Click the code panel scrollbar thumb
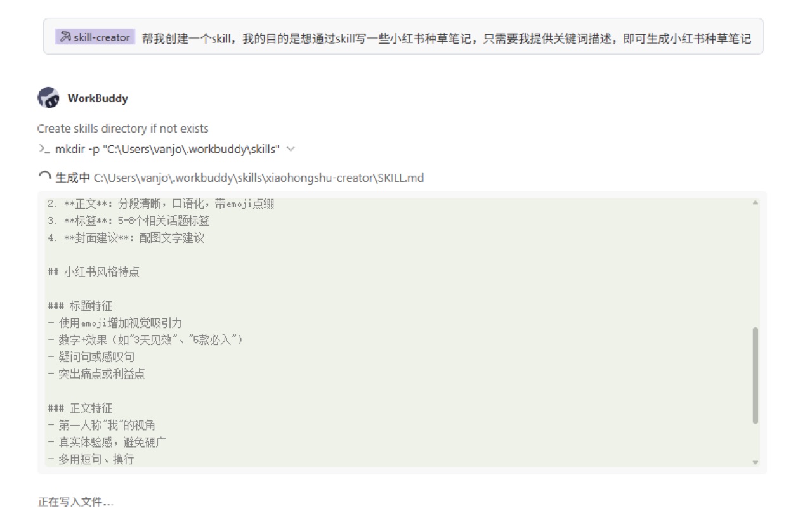 (x=755, y=375)
